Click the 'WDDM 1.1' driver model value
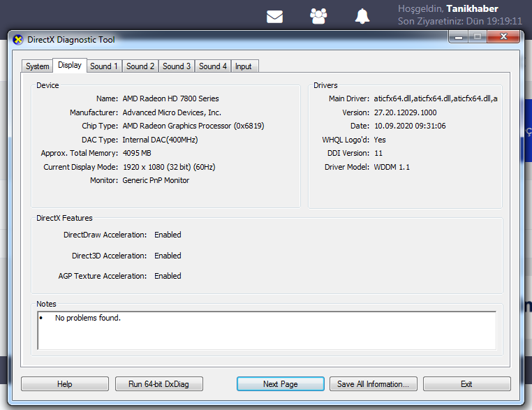The image size is (532, 410). pyautogui.click(x=392, y=167)
